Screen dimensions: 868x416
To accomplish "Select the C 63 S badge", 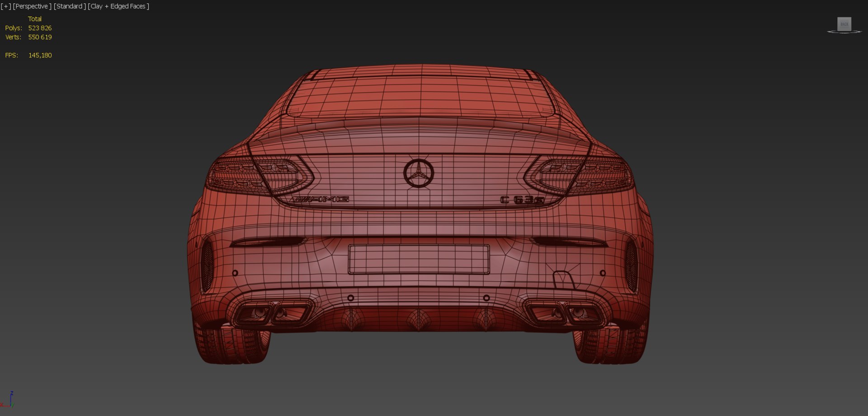I will point(523,200).
